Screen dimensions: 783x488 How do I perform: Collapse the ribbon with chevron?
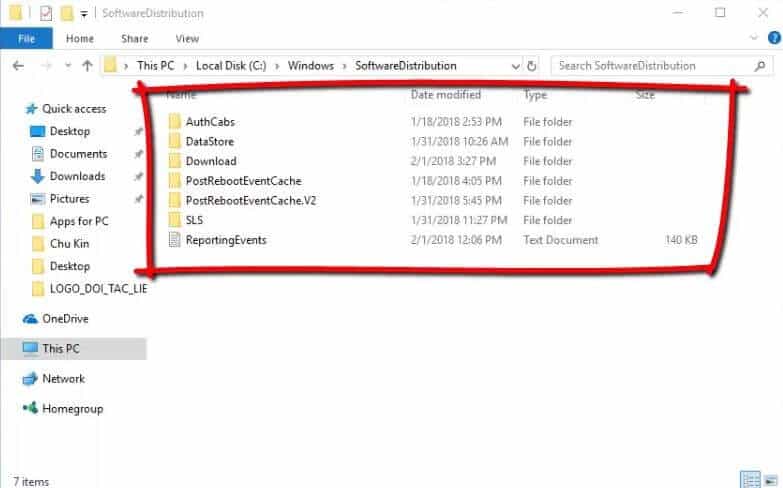pyautogui.click(x=754, y=37)
